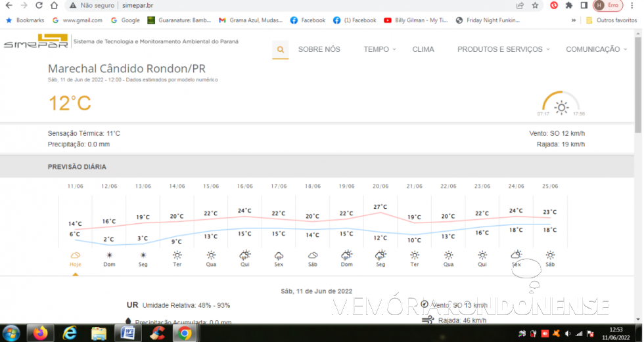Open the red ad blocker extension icon
Image resolution: width=644 pixels, height=342 pixels.
click(x=553, y=5)
